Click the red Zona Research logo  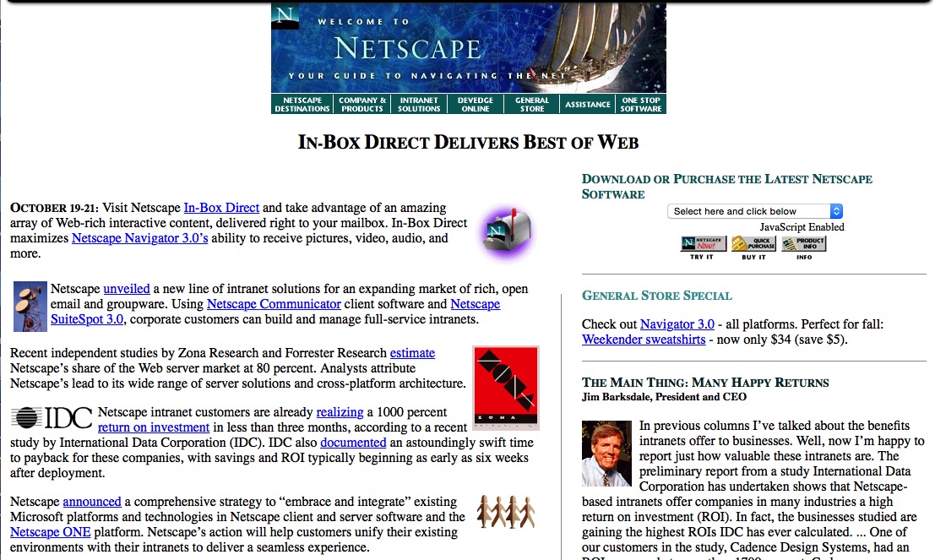506,388
